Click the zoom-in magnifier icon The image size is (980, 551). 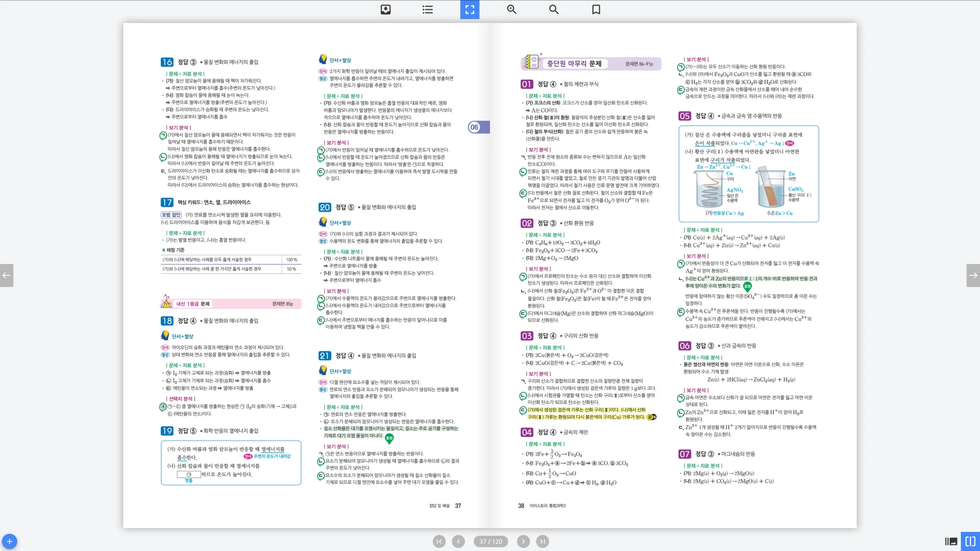[512, 9]
